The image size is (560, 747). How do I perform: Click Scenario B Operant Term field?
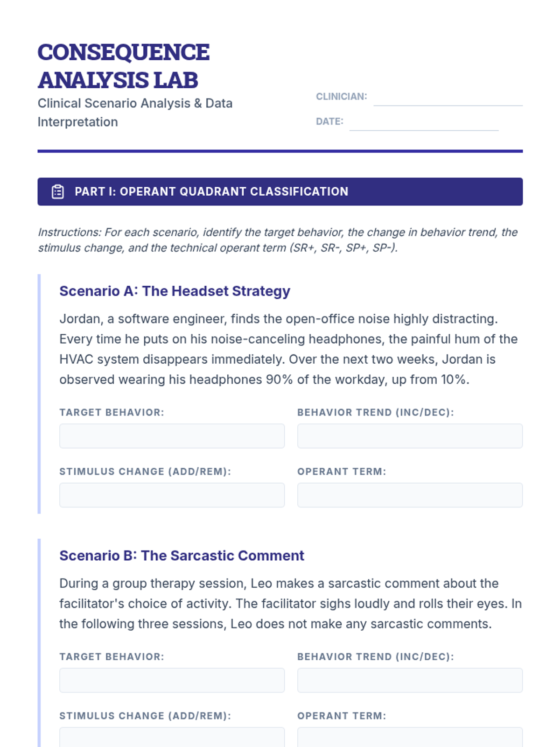point(410,738)
